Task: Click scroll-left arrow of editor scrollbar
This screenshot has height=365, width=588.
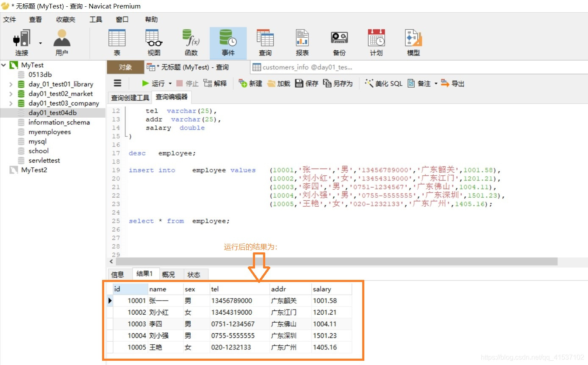Action: click(x=111, y=262)
